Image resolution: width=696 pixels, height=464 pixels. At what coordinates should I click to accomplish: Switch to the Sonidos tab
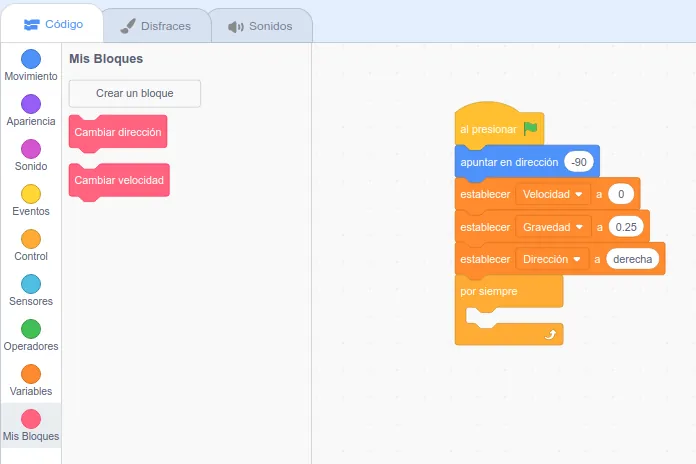point(261,26)
